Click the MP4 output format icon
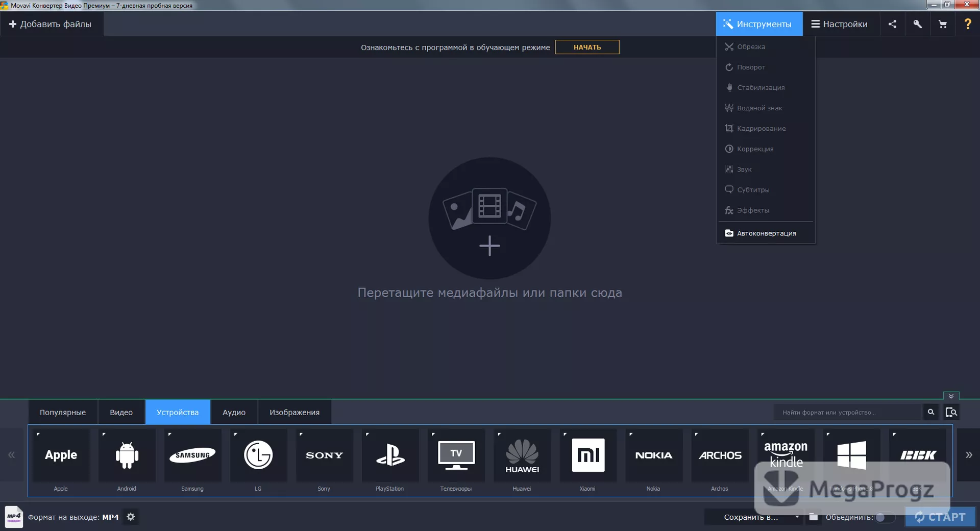The height and width of the screenshot is (531, 980). (x=14, y=517)
